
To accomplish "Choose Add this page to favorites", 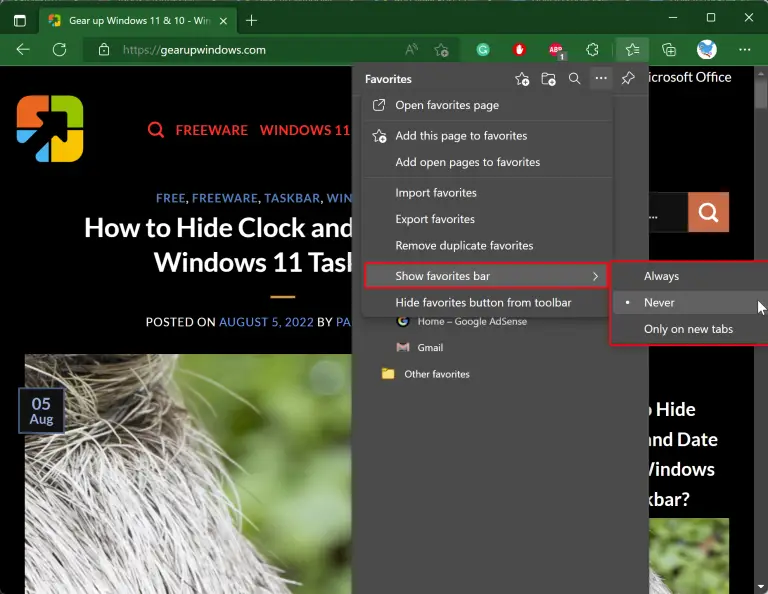I will pyautogui.click(x=487, y=136).
